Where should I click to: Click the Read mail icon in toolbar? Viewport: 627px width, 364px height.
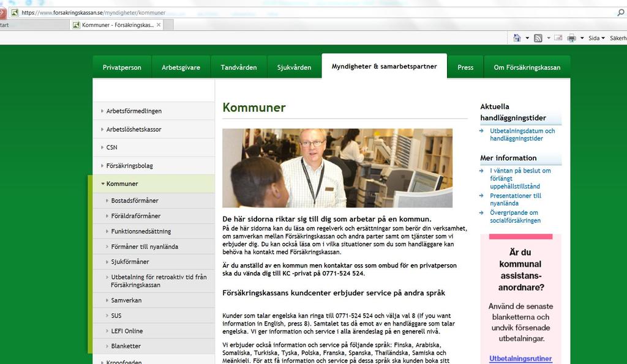(558, 38)
